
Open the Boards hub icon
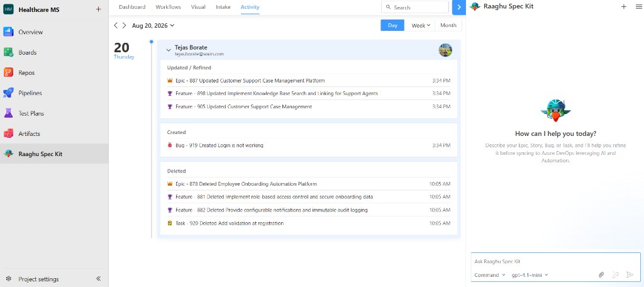[x=9, y=52]
